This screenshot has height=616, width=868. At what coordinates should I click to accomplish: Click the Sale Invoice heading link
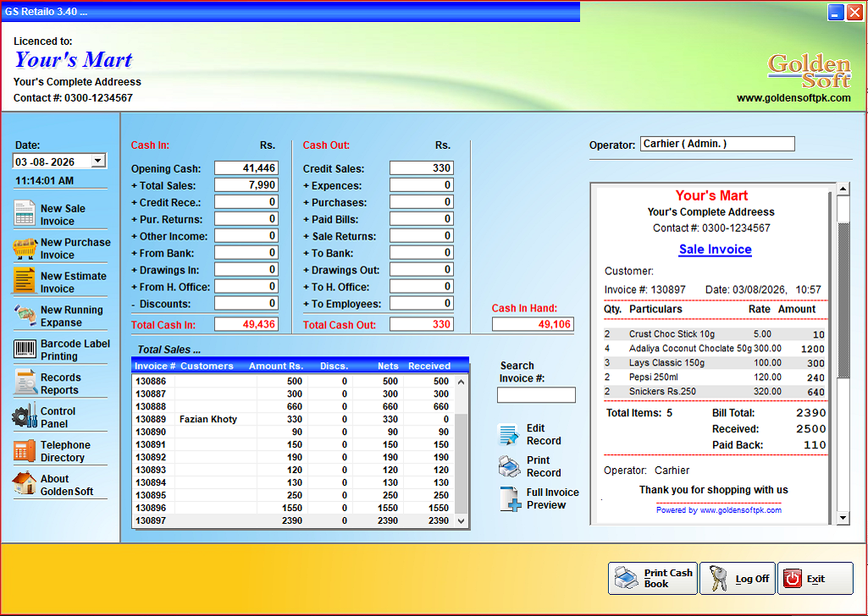click(716, 250)
